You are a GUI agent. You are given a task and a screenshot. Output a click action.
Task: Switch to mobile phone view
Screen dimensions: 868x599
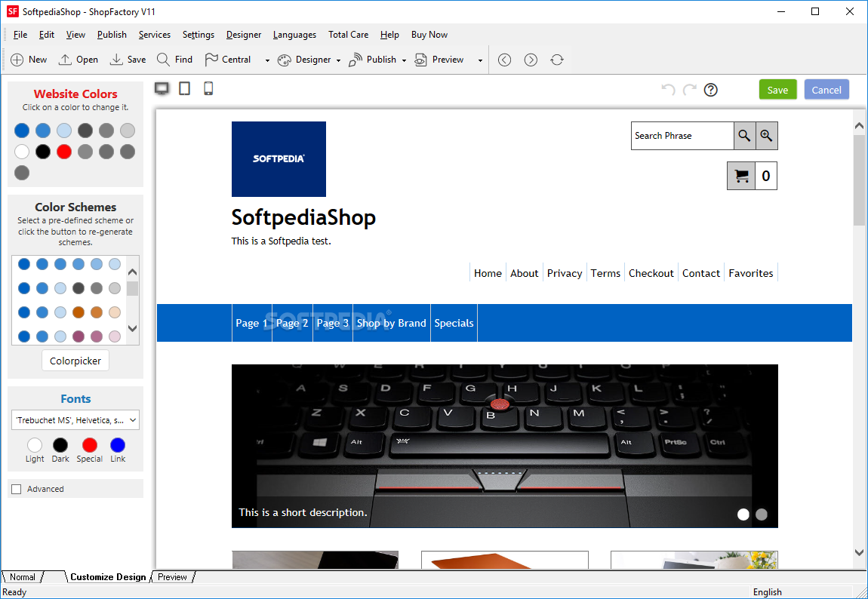pos(208,88)
